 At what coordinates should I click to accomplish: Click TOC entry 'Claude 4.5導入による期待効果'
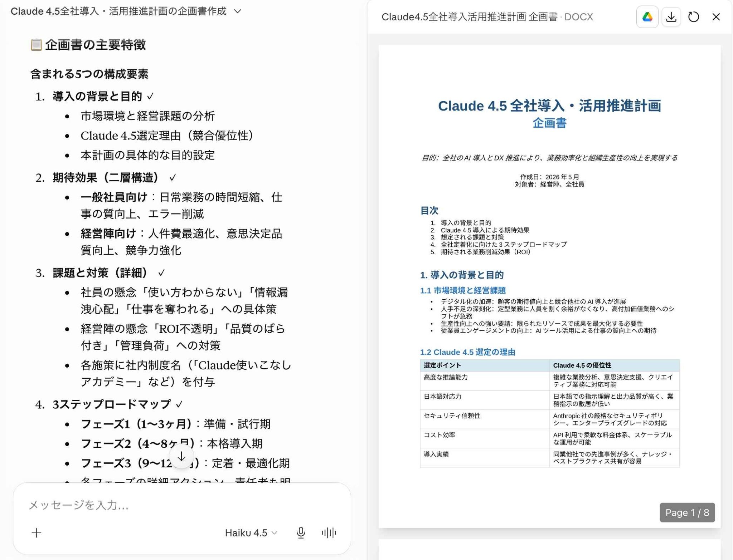(485, 230)
